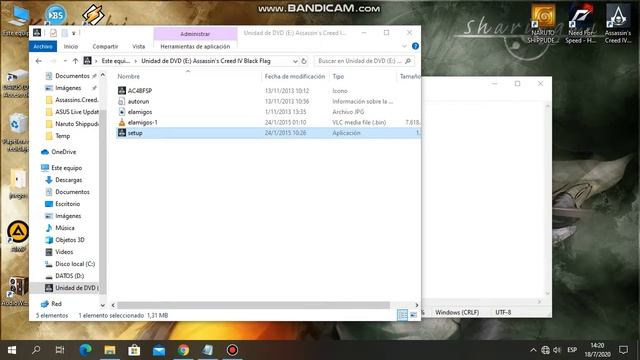
Task: Go back with the back arrow
Action: (x=39, y=61)
